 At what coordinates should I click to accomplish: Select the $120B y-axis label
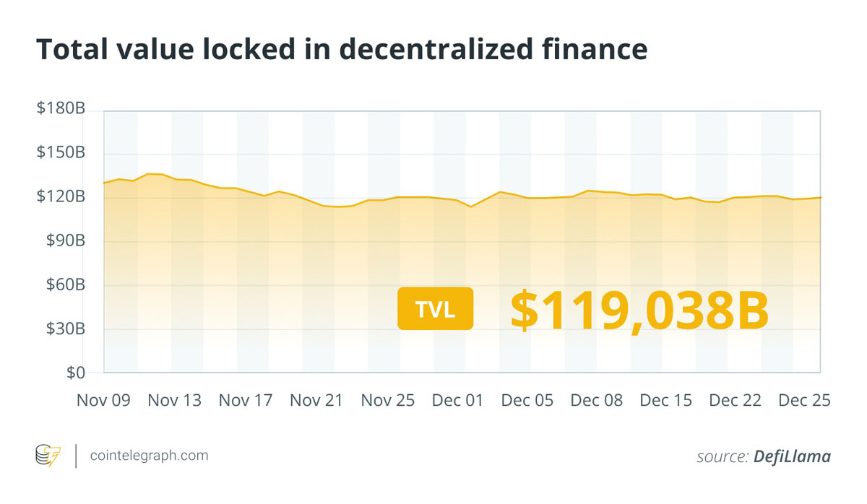(x=61, y=197)
